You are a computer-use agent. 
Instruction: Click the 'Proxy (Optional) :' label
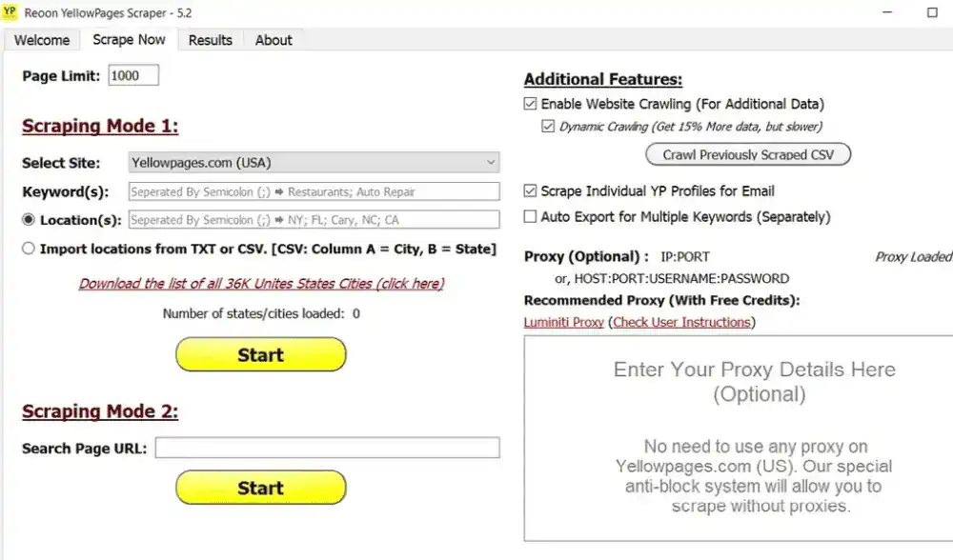[586, 256]
